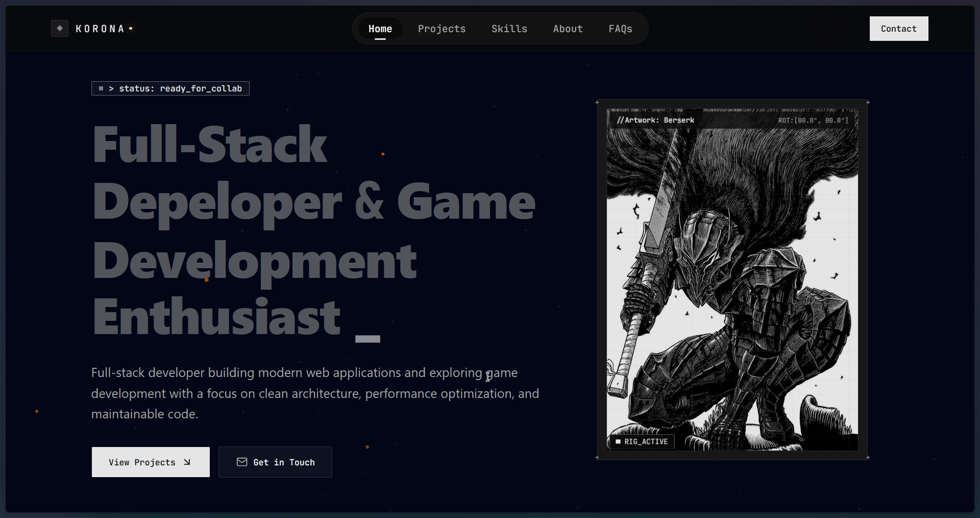The image size is (980, 518).
Task: Click the status: ready_for_collab badge
Action: click(170, 88)
